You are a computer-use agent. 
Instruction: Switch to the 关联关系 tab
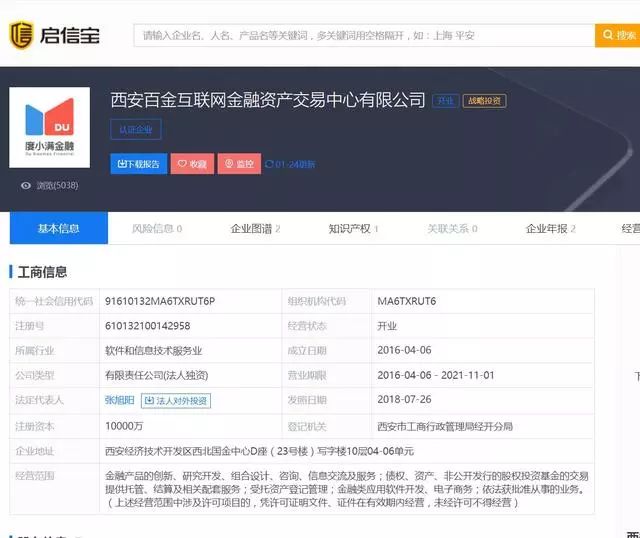point(452,229)
